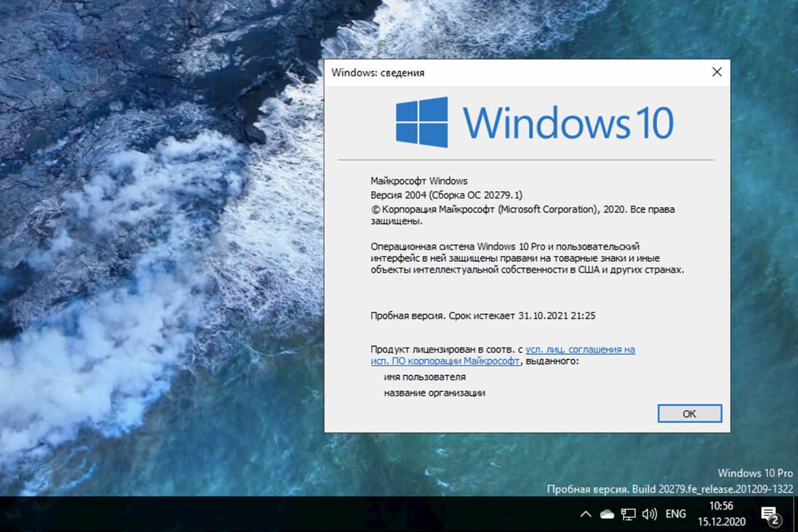Click the four-pane Windows flag graphic
The height and width of the screenshot is (532, 798).
click(x=422, y=122)
